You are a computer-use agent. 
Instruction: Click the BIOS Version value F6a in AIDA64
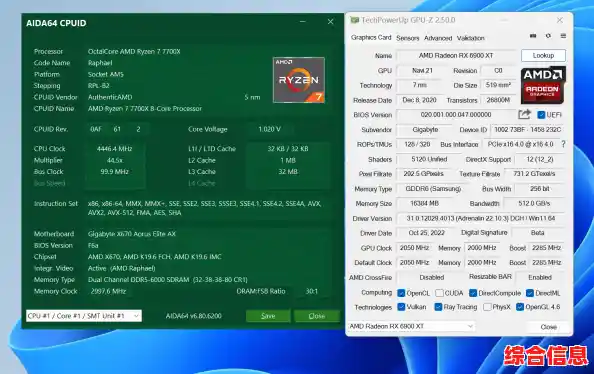tap(93, 245)
